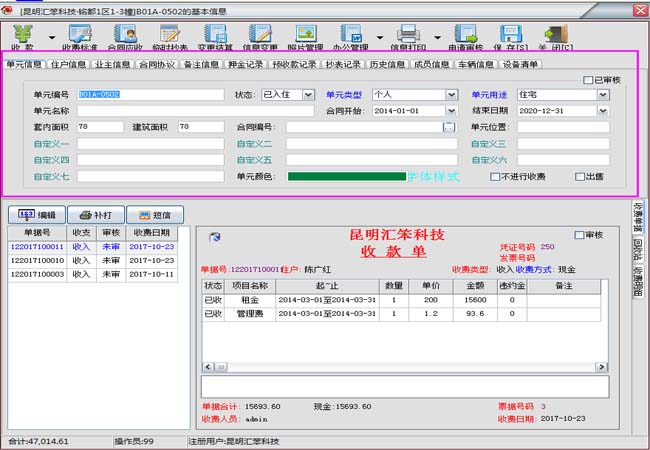The height and width of the screenshot is (450, 650).
Task: Click the receipt table's right scroll arrow
Action: (601, 367)
